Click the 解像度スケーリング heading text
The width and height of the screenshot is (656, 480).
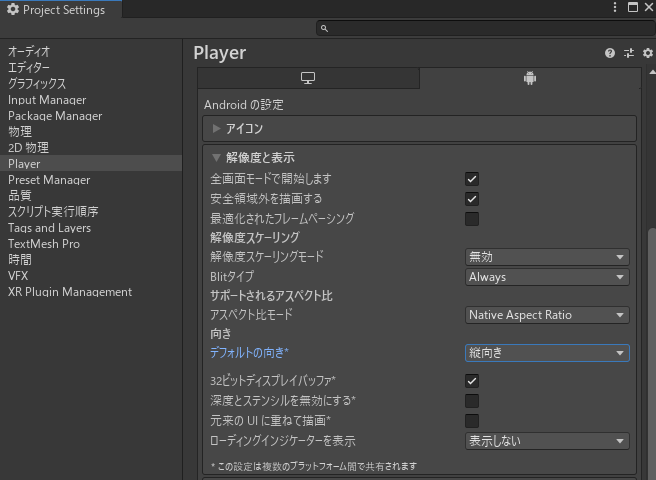tap(255, 237)
